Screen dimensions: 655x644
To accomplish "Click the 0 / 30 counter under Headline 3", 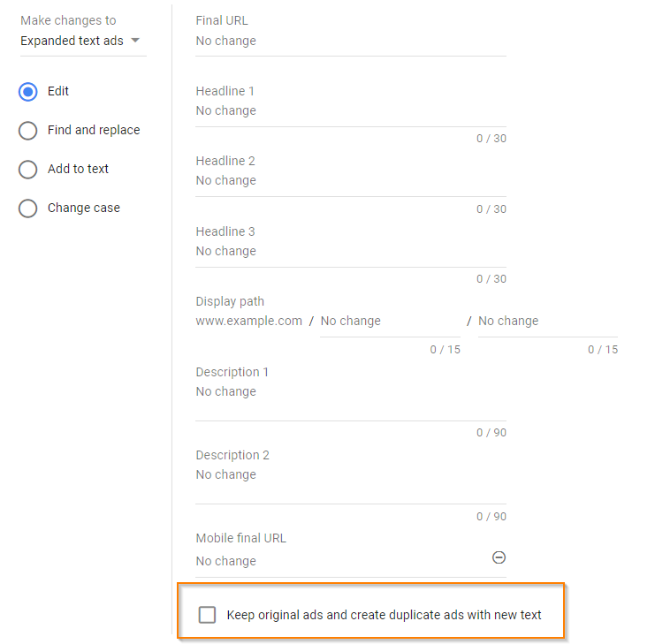I will pyautogui.click(x=491, y=279).
